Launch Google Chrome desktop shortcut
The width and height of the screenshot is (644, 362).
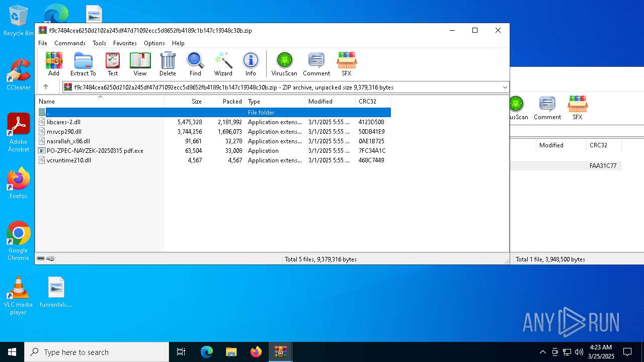[19, 241]
